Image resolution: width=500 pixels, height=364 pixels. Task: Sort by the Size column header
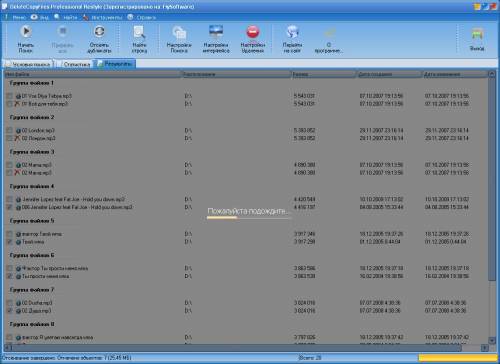click(323, 74)
